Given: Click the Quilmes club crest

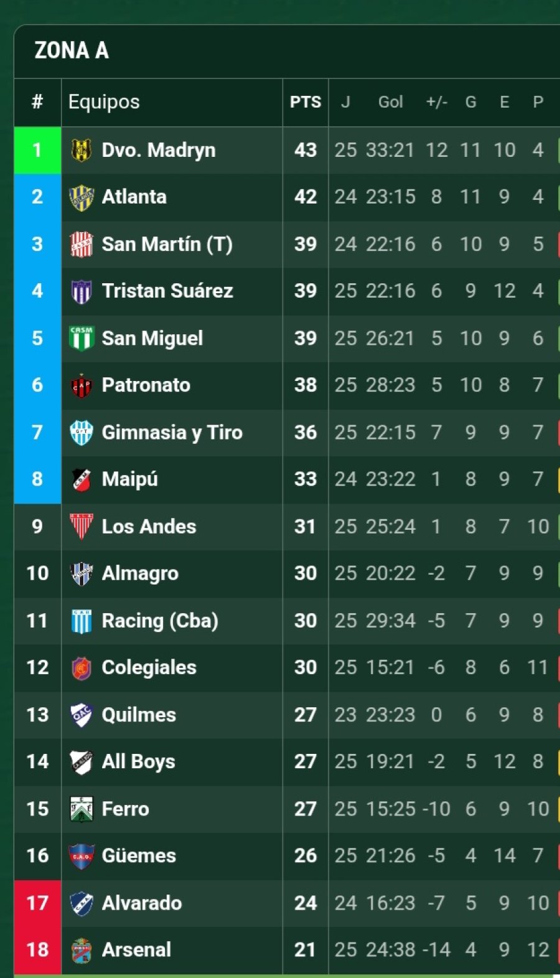Looking at the screenshot, I should pyautogui.click(x=82, y=715).
